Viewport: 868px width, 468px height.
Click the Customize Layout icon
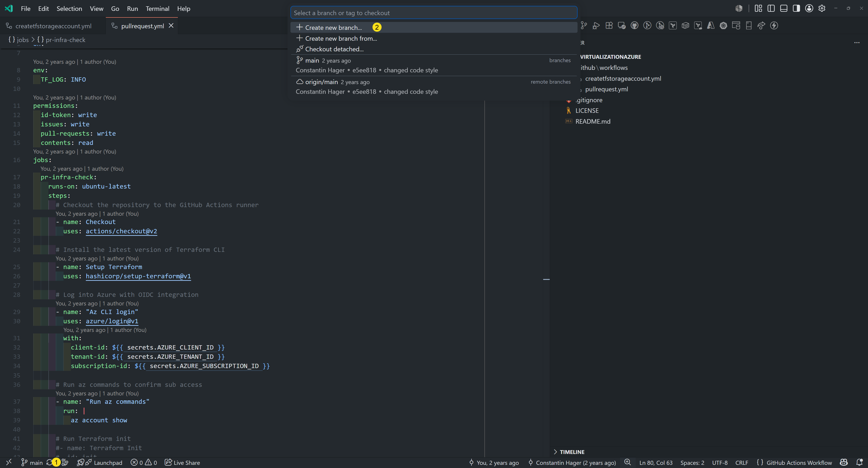click(x=758, y=8)
